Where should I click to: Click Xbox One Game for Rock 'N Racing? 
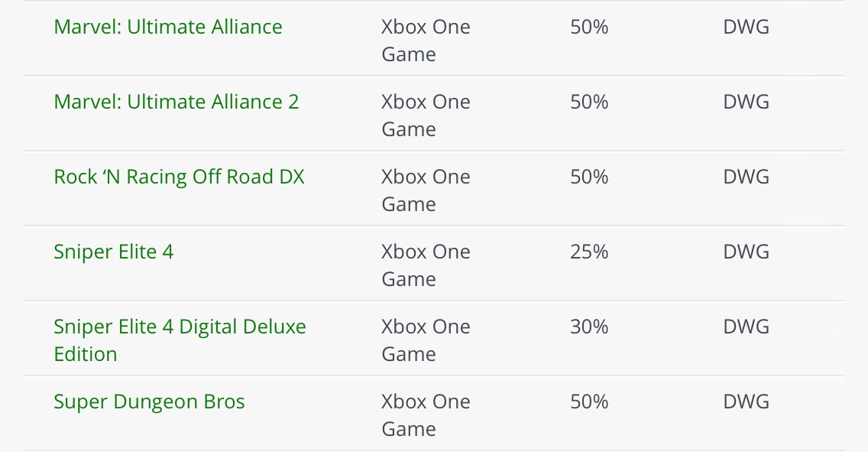[x=426, y=190]
